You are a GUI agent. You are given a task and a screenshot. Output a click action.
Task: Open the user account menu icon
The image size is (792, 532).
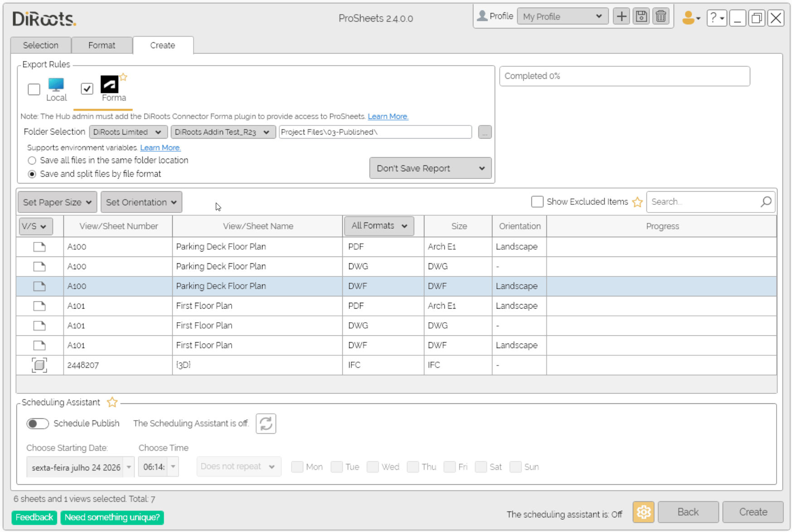[x=691, y=18]
